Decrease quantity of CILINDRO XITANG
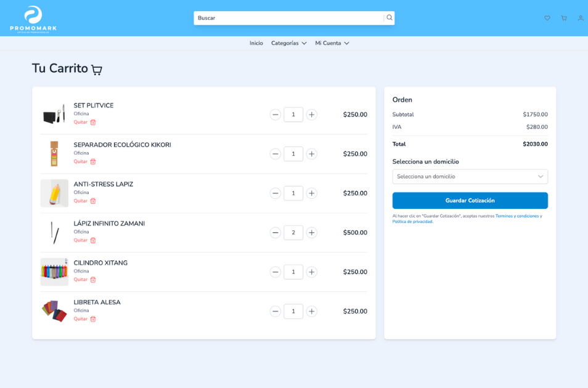The image size is (588, 388). point(276,272)
